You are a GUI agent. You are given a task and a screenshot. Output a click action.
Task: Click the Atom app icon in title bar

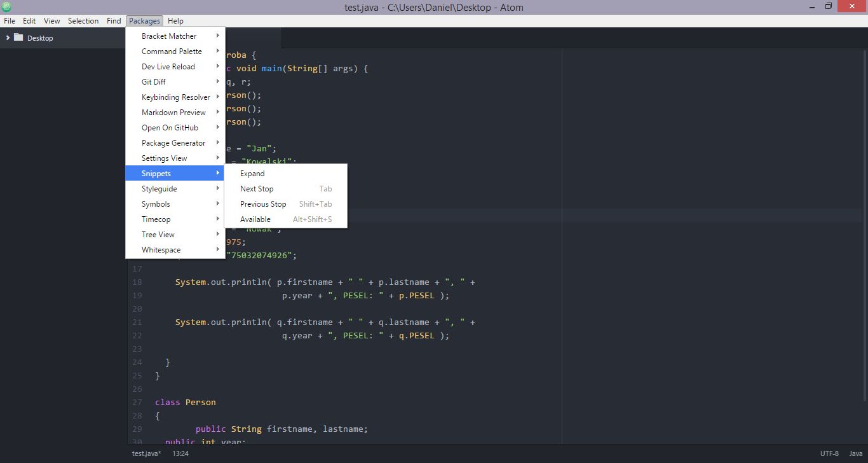point(6,7)
